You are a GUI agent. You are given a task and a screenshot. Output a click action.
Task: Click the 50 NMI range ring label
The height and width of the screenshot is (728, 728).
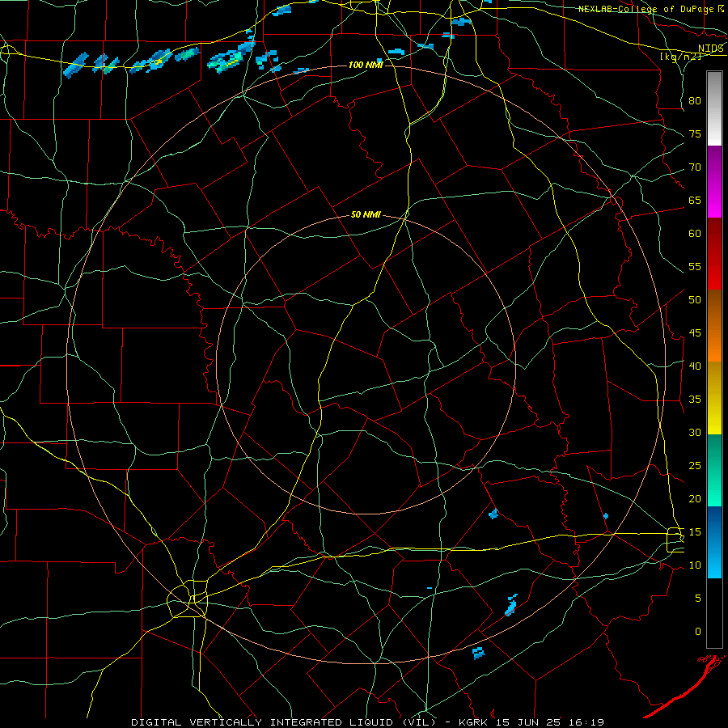[366, 214]
